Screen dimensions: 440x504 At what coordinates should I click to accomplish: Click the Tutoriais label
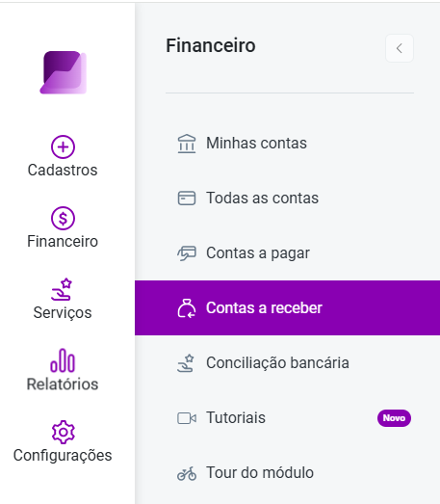click(236, 418)
